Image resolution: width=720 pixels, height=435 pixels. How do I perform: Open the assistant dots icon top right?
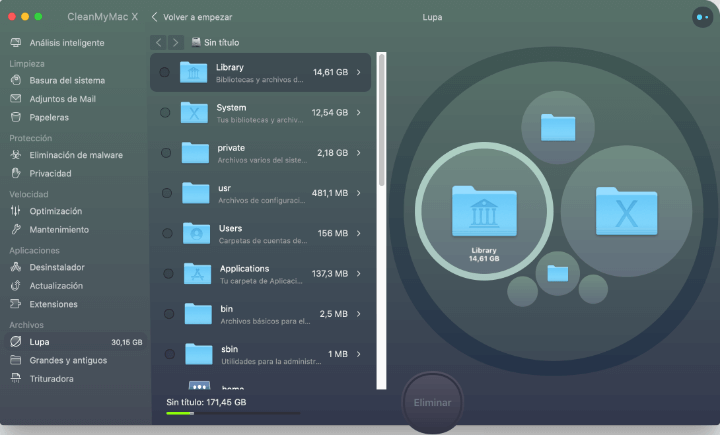[702, 17]
